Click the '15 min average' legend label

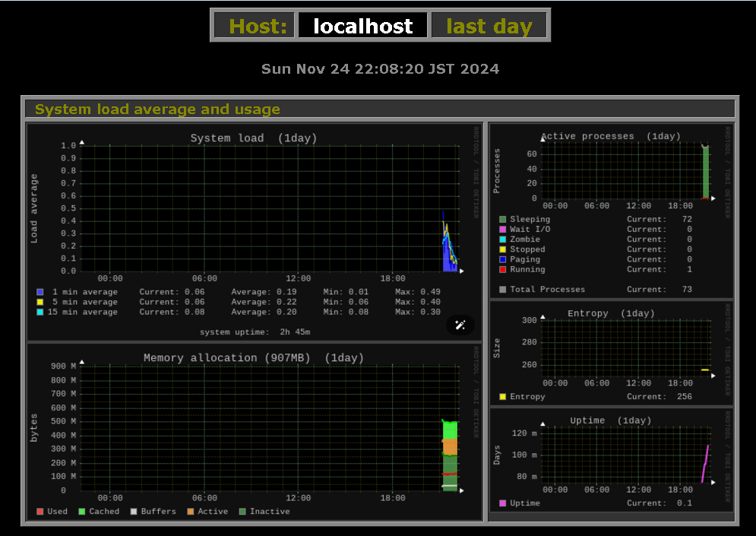point(83,312)
